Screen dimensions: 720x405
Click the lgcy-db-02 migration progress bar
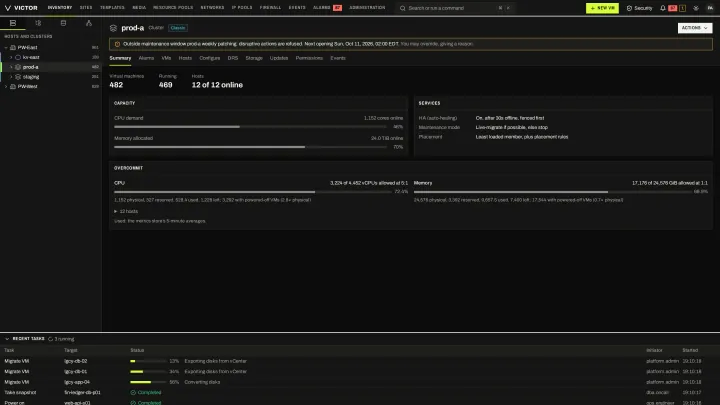tap(148, 361)
